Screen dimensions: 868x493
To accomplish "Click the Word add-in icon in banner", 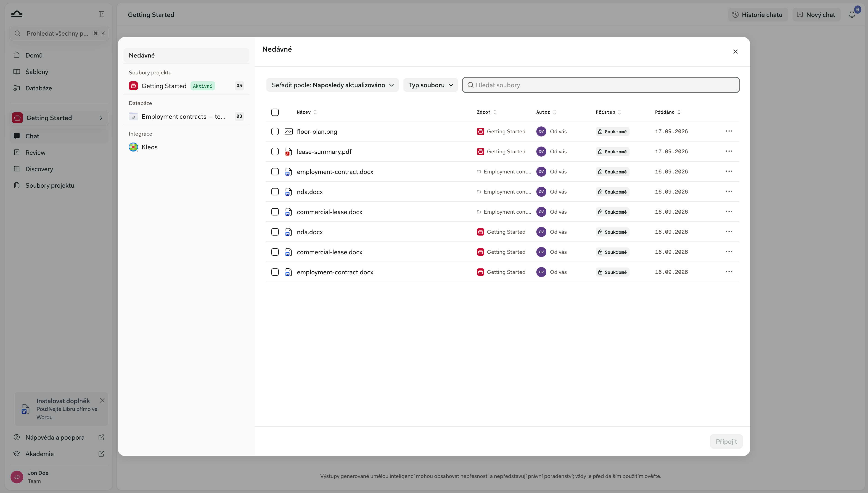I will [25, 409].
